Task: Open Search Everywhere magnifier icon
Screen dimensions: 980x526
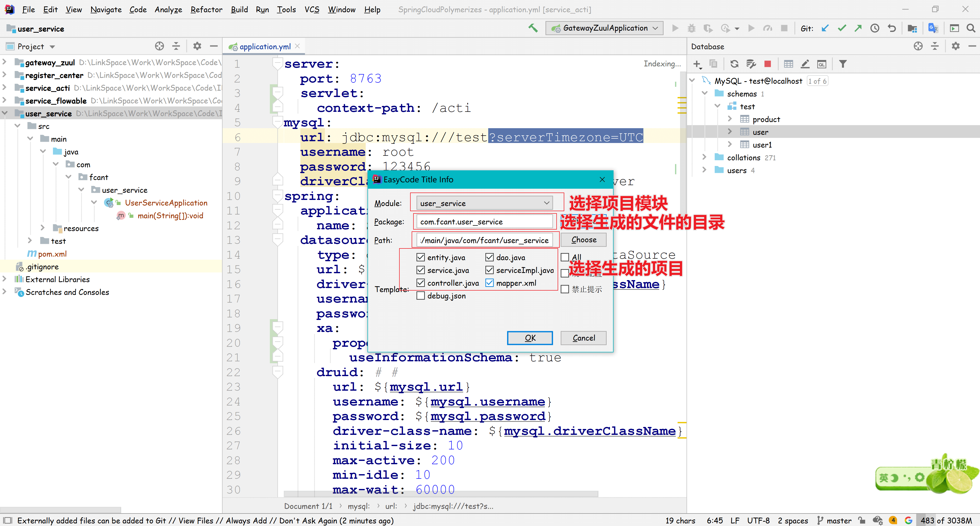Action: point(971,28)
